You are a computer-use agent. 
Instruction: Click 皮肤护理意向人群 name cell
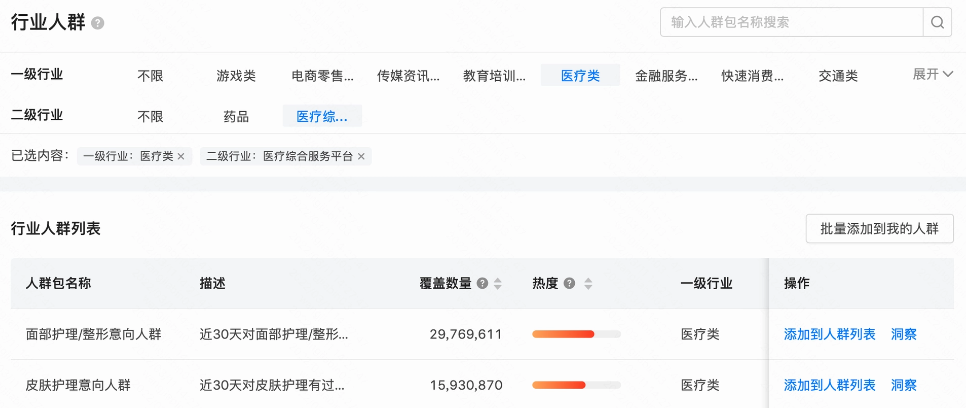pos(78,385)
